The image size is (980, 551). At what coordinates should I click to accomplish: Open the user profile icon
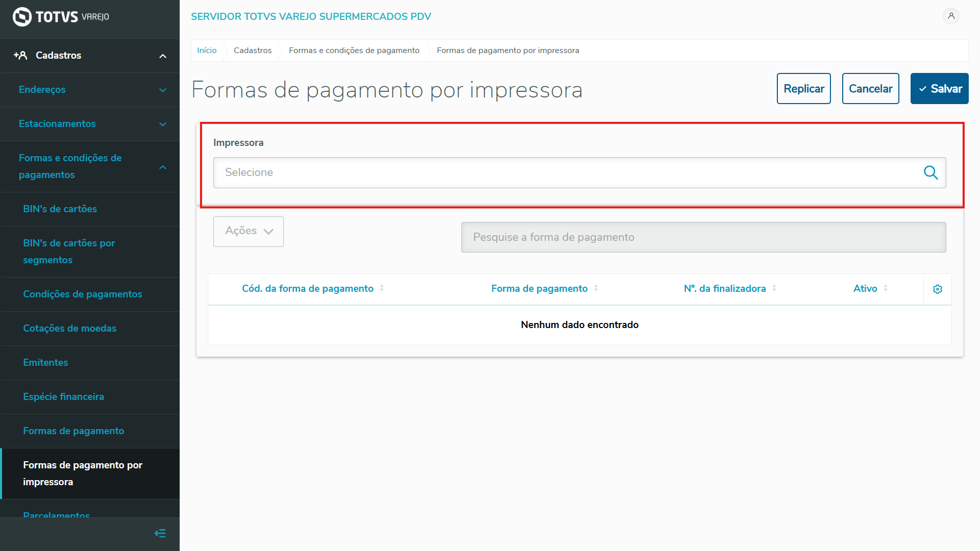pos(951,16)
